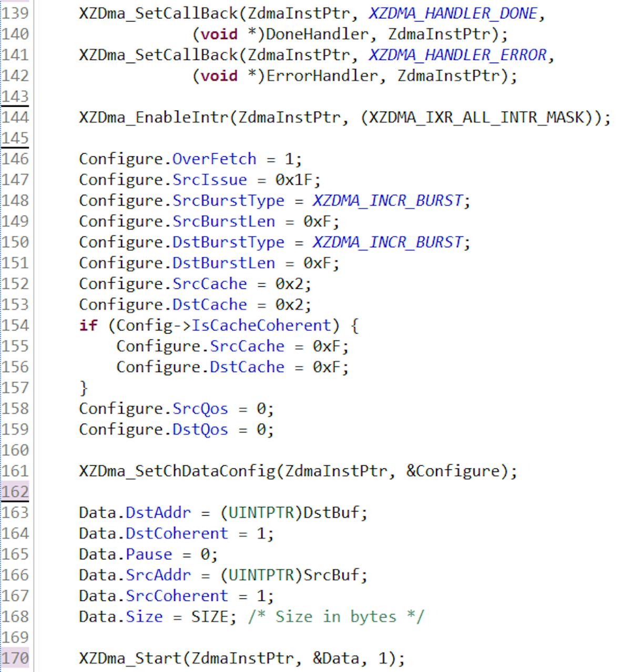The image size is (631, 672).
Task: Click DstCache inside the if block
Action: point(247,367)
